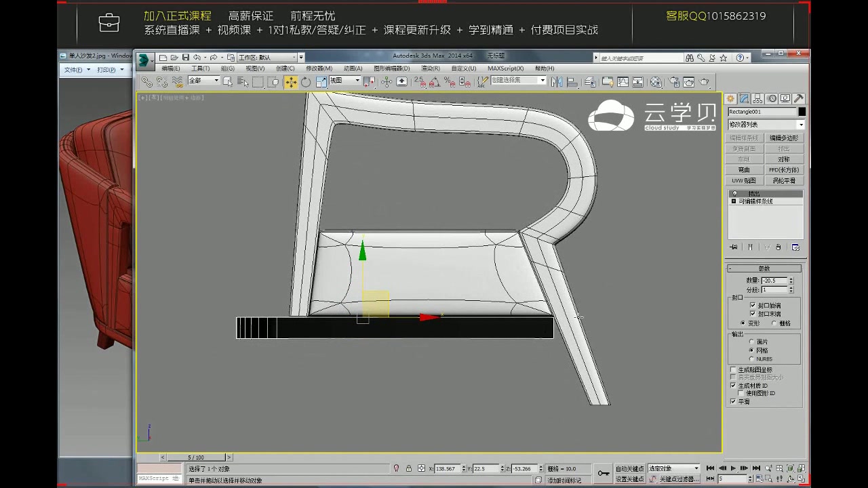Open the Create panel tab icon
Viewport: 868px width, 488px height.
[x=731, y=98]
